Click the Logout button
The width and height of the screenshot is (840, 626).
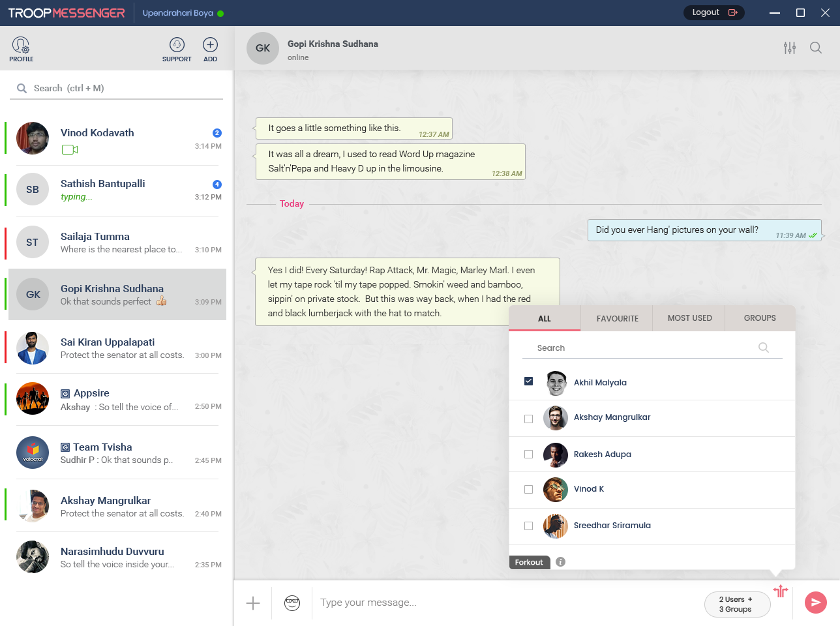[713, 12]
